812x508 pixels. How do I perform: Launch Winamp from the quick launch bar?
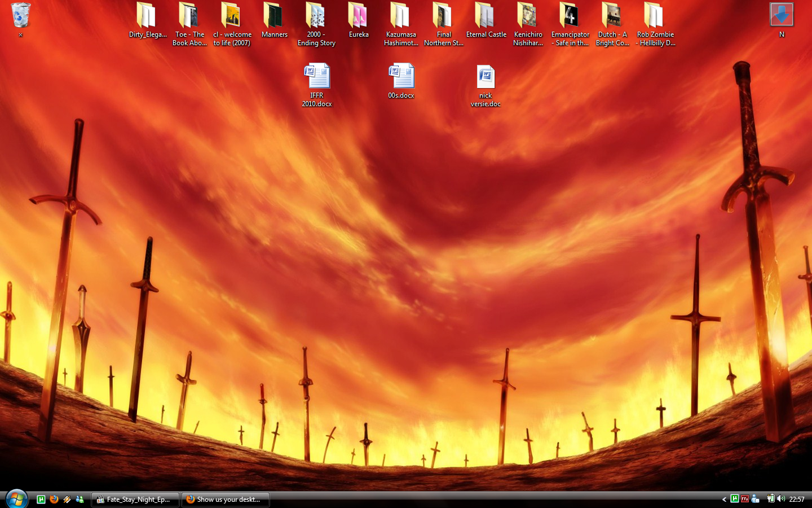coord(67,499)
